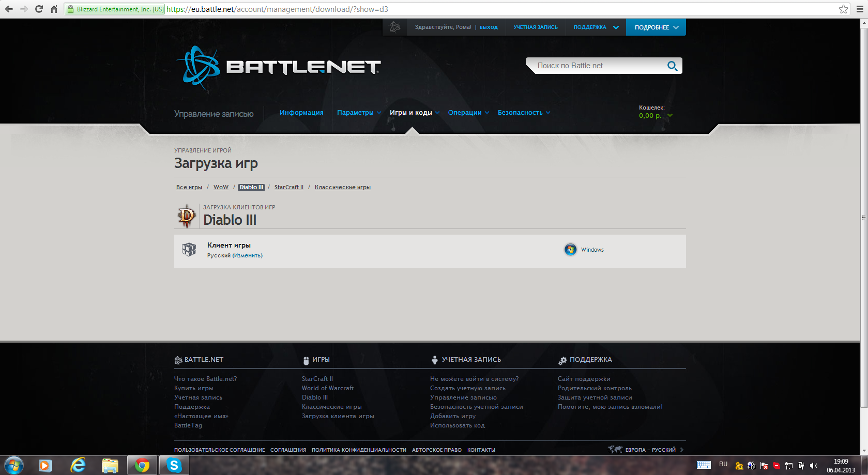868x475 pixels.
Task: Click footer link Создать учетную запись
Action: coord(468,388)
